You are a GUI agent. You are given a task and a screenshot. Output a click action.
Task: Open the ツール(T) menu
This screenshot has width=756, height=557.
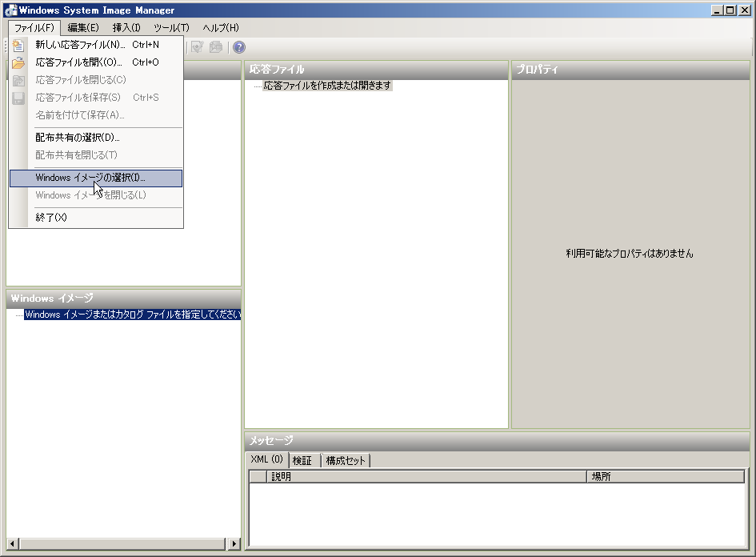pyautogui.click(x=171, y=28)
